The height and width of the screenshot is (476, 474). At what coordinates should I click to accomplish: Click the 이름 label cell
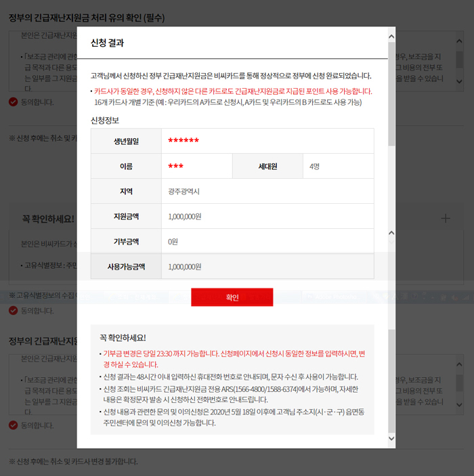tap(126, 166)
